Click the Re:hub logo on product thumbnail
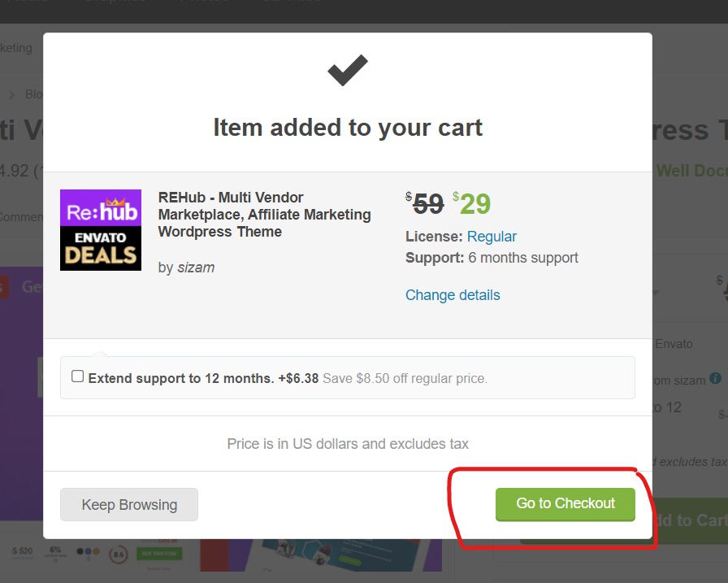The width and height of the screenshot is (728, 583). pos(101,208)
